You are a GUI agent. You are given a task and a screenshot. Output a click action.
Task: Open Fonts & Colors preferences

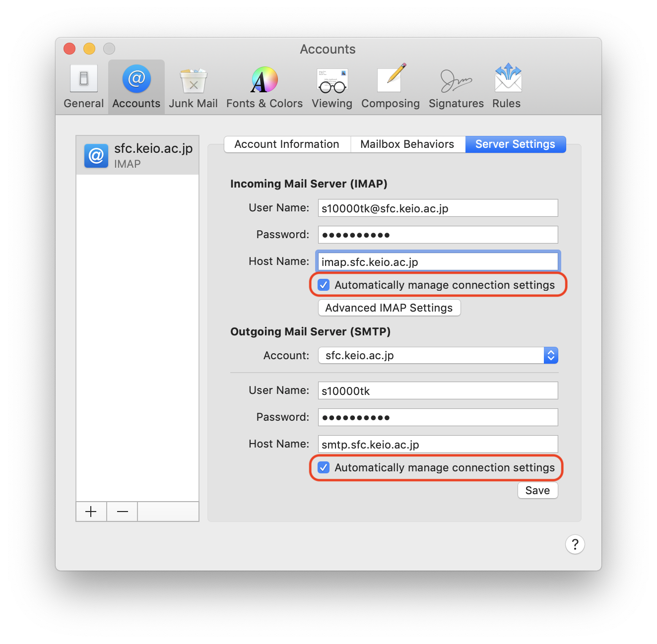pyautogui.click(x=264, y=87)
